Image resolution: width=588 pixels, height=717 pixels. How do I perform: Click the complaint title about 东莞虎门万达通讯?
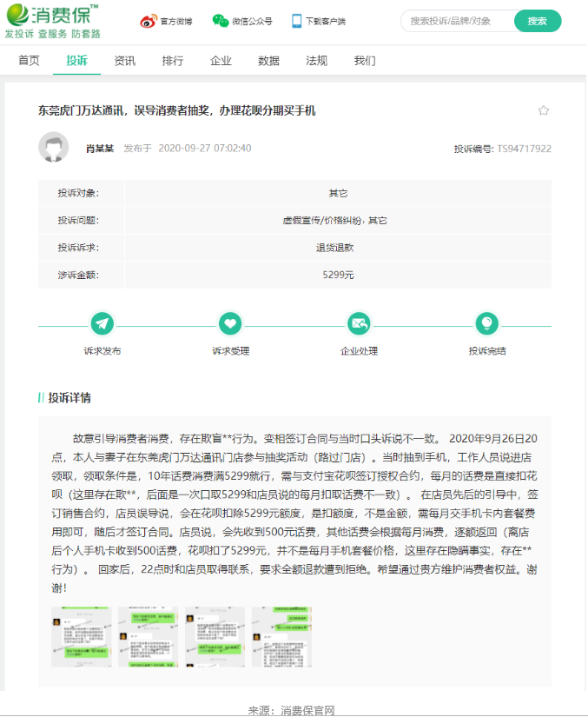[x=177, y=110]
